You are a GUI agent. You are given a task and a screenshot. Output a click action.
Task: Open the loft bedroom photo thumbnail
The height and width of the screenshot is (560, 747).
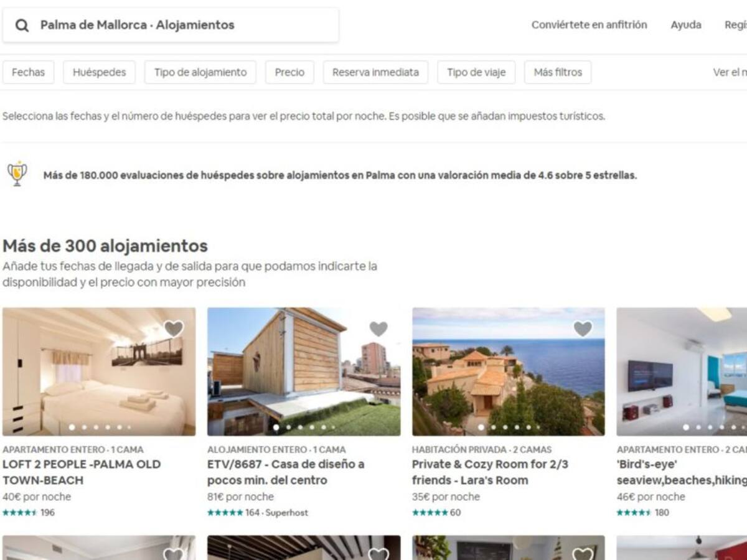pyautogui.click(x=99, y=371)
